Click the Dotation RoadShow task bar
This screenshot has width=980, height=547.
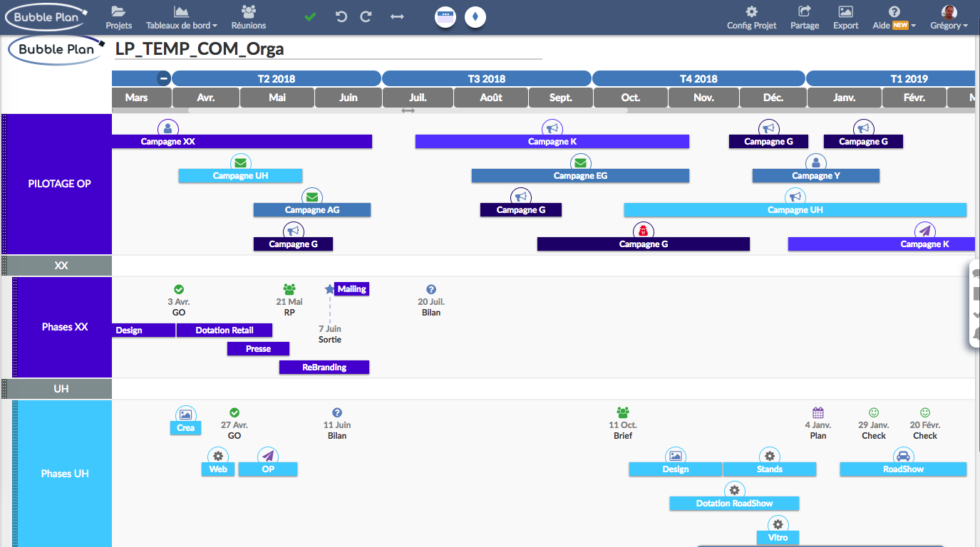coord(734,504)
